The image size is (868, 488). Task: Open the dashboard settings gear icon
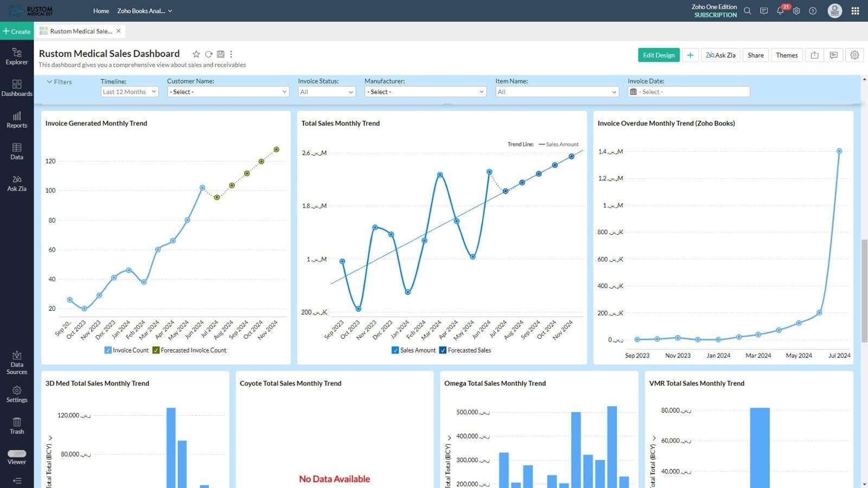[x=854, y=55]
